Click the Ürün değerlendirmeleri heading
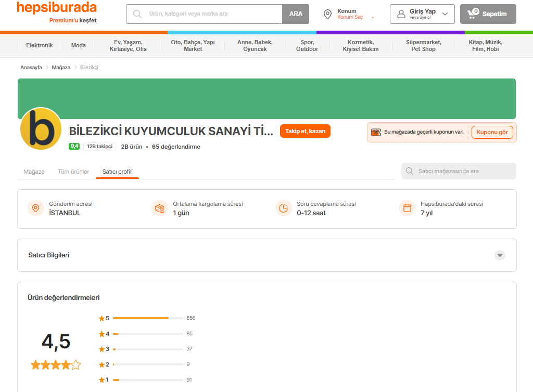 pos(64,298)
